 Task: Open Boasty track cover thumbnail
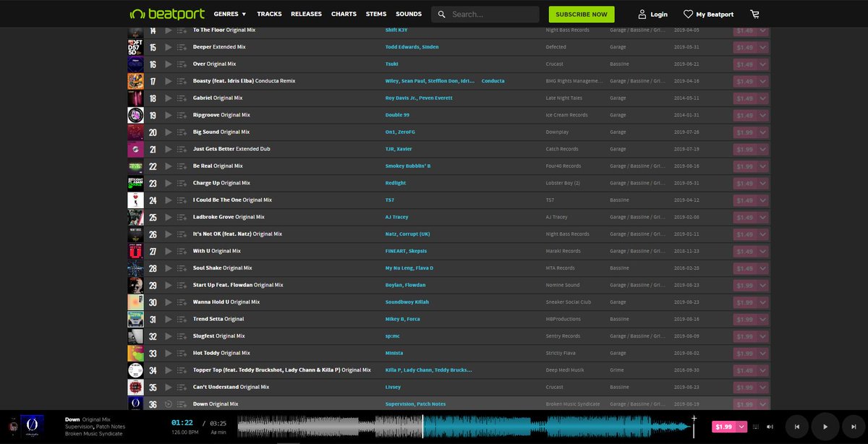coord(135,81)
